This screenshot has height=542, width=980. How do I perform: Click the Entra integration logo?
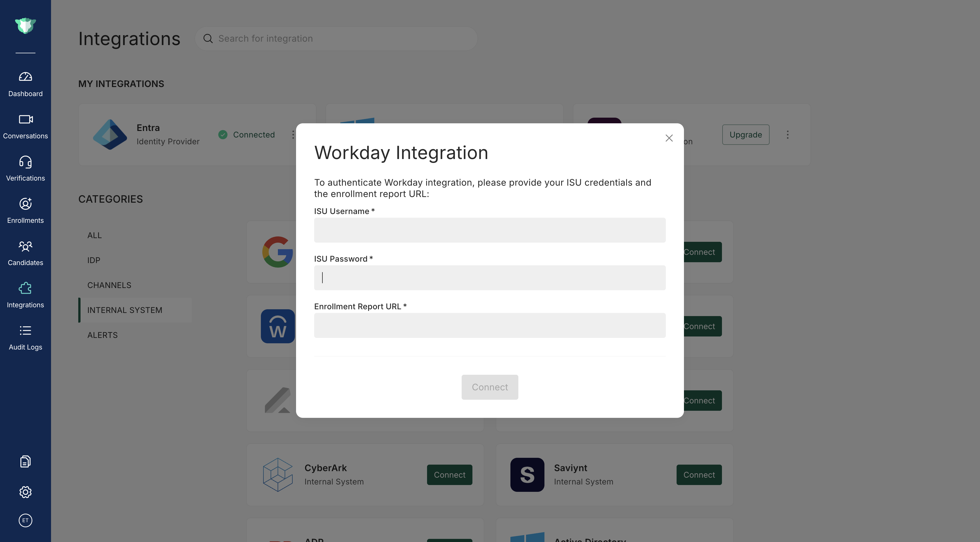pyautogui.click(x=110, y=134)
